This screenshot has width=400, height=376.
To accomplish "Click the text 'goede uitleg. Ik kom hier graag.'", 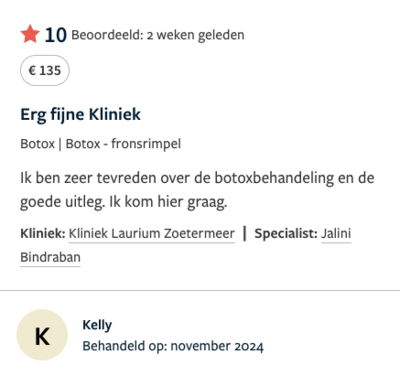I will tap(124, 202).
